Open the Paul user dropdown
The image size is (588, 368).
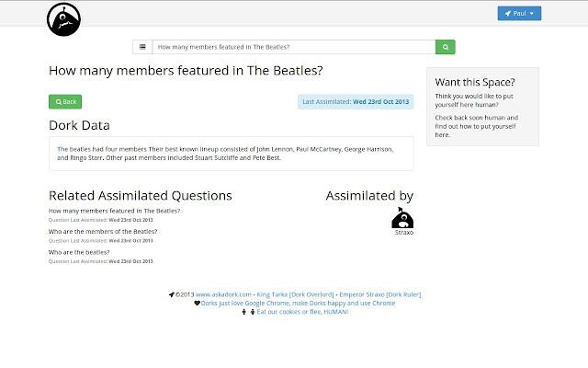(519, 14)
